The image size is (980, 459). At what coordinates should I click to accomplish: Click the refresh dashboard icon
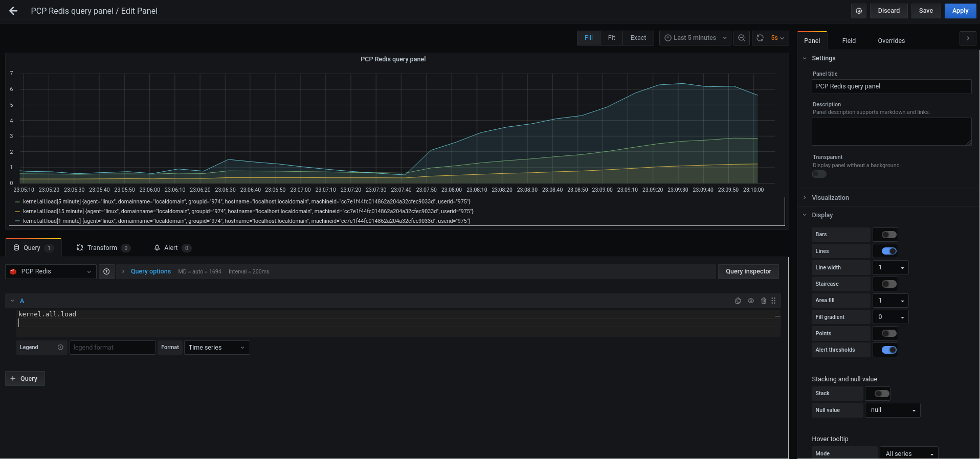click(x=760, y=38)
